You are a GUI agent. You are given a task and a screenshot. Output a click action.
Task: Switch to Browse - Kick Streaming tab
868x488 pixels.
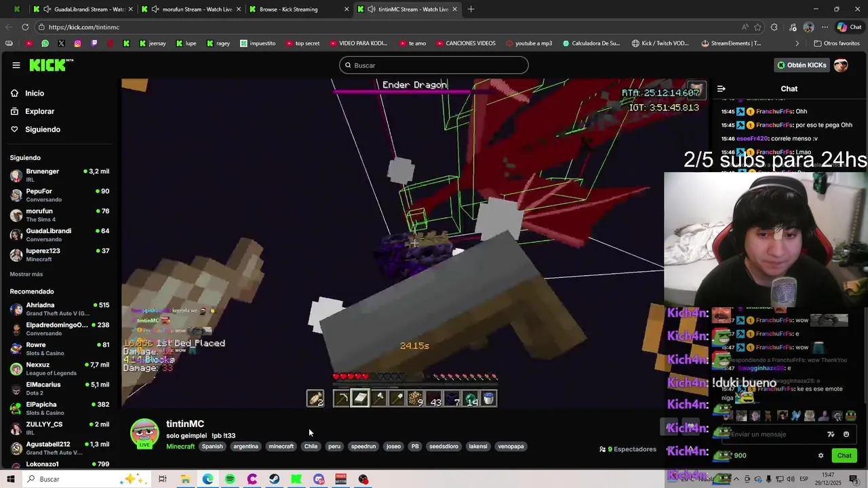[x=298, y=9]
